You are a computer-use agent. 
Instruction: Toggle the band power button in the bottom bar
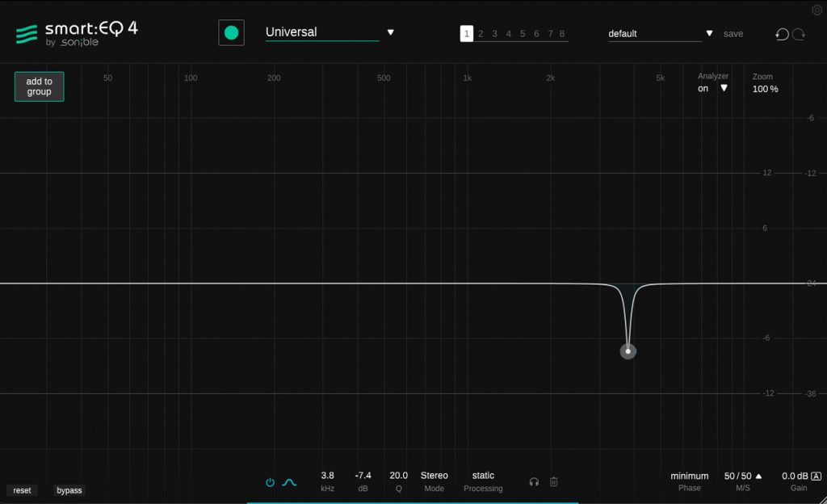point(270,481)
